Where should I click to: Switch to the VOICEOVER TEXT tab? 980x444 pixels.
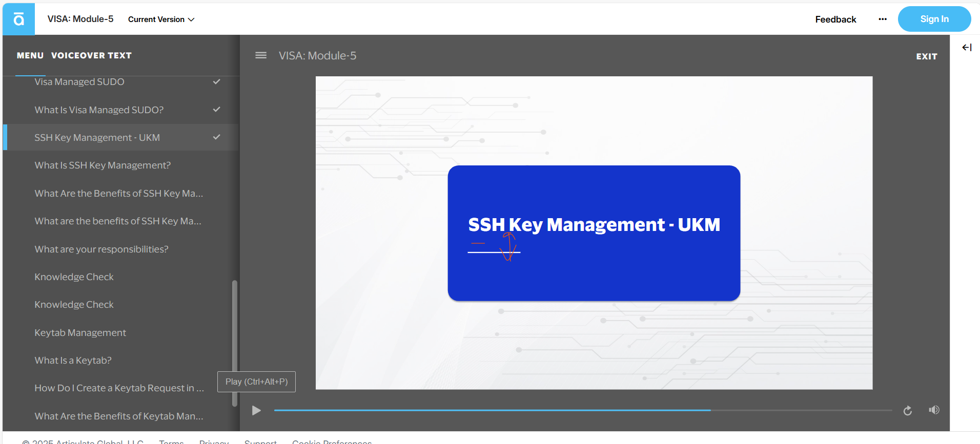(91, 55)
